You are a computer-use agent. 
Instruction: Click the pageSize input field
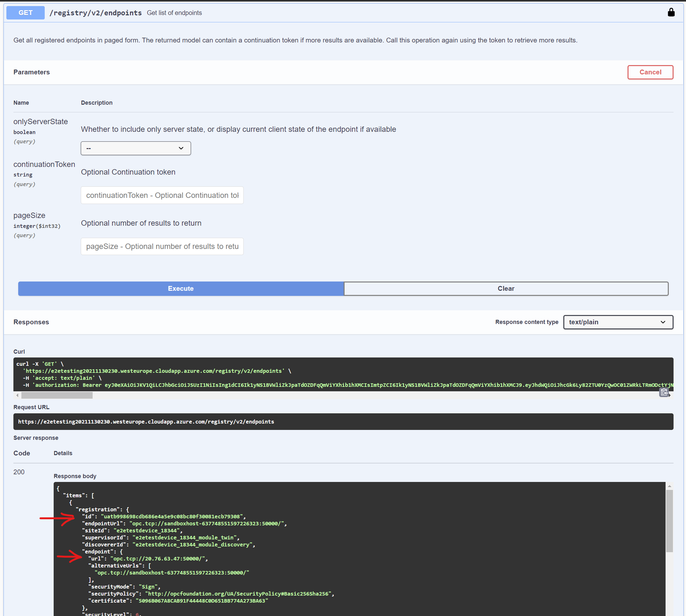162,246
